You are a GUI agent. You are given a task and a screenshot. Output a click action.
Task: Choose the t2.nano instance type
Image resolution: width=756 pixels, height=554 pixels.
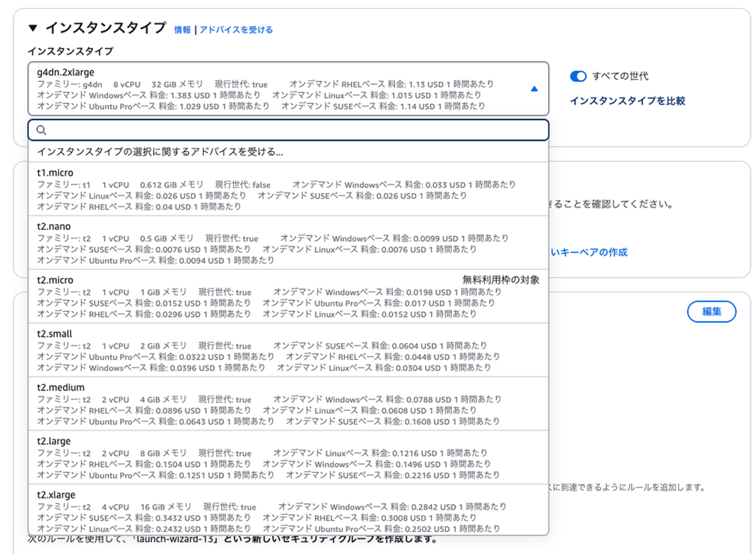[288, 243]
